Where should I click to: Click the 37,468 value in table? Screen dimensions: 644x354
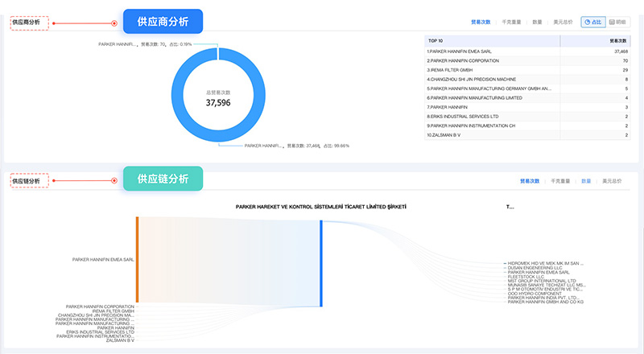point(621,51)
